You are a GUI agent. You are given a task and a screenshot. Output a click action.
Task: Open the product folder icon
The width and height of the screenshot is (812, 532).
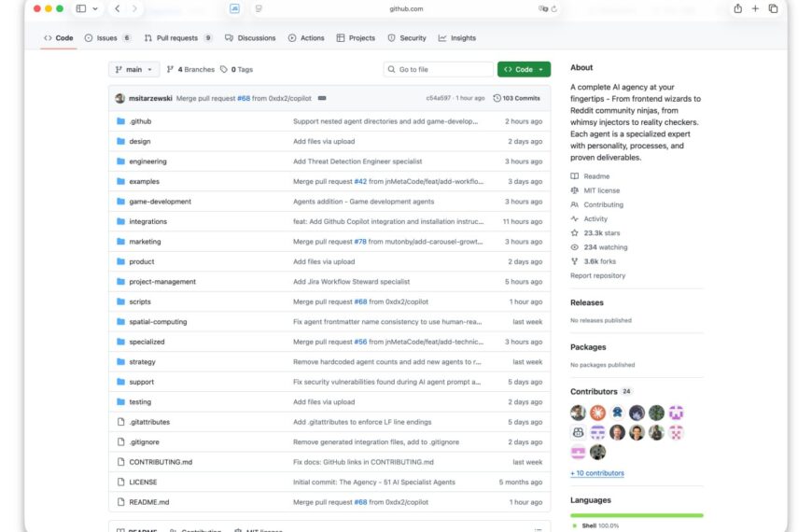click(x=120, y=261)
